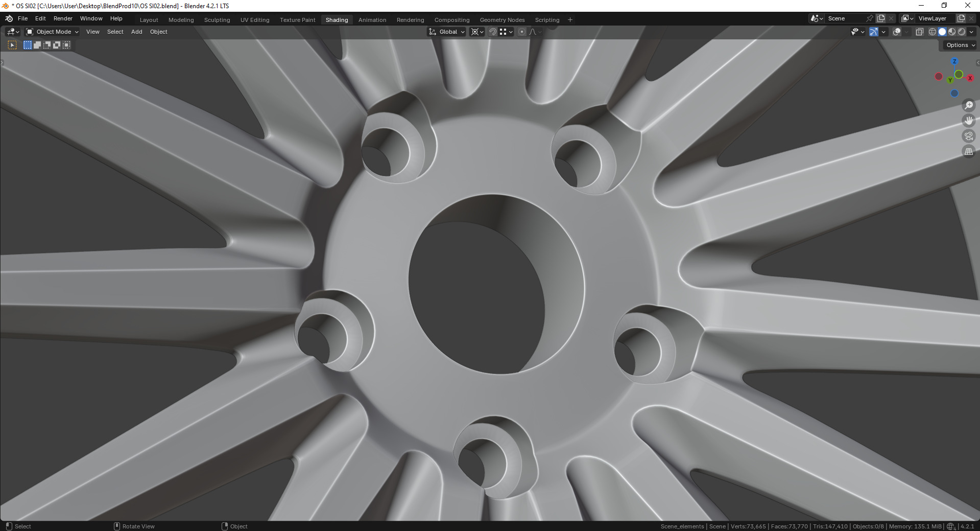Choose Invert selection mode icon
The image size is (980, 531).
tap(57, 45)
